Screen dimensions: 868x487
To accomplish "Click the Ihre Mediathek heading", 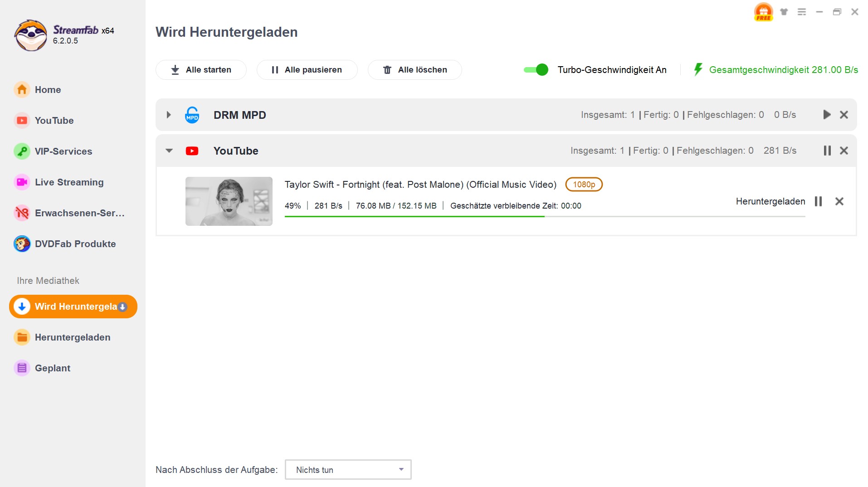I will coord(48,281).
